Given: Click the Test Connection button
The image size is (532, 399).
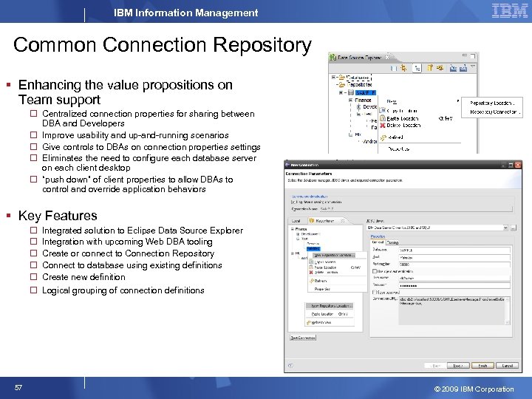Looking at the screenshot, I should coord(303,338).
